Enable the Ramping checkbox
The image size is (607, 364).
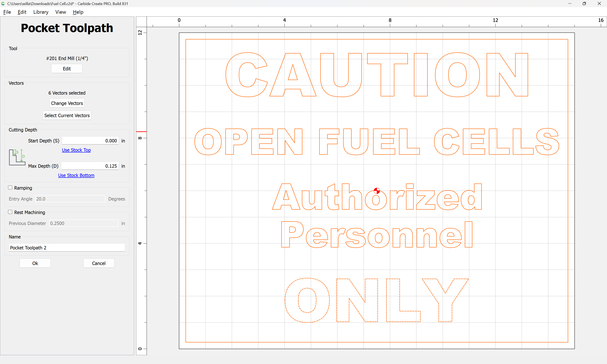(10, 188)
